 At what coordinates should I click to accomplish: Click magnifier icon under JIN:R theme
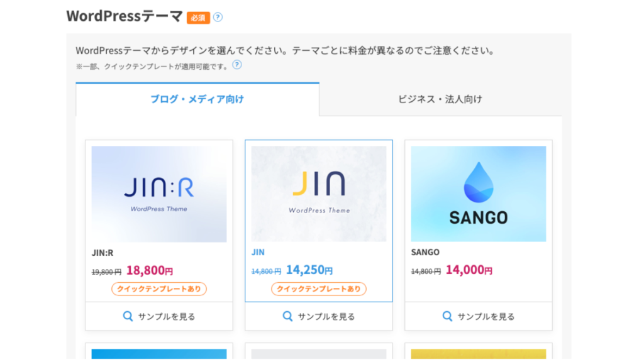point(128,316)
